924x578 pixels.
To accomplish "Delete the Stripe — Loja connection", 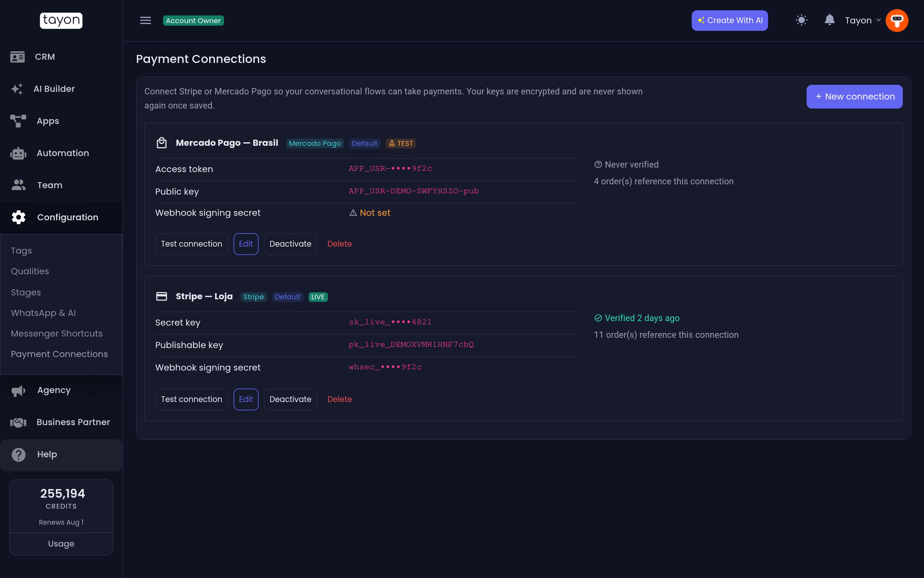I will (x=339, y=399).
